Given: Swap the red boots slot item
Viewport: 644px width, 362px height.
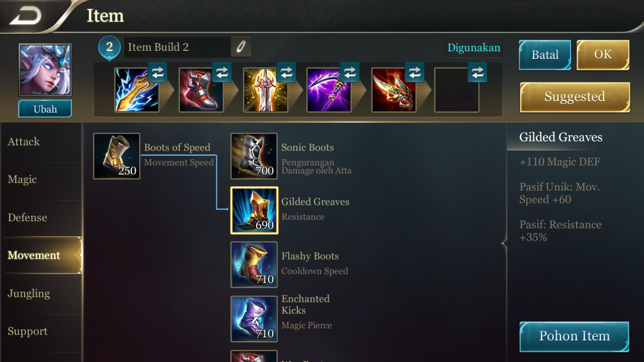Looking at the screenshot, I should [x=221, y=73].
